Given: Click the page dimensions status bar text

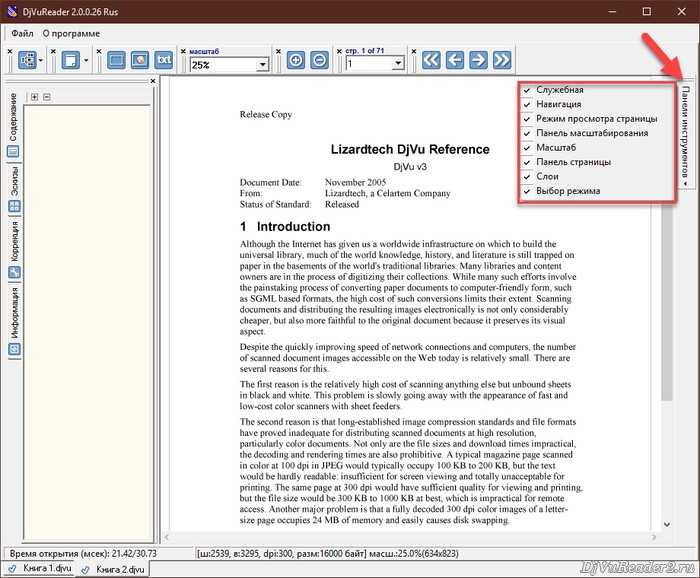Looking at the screenshot, I should click(327, 553).
